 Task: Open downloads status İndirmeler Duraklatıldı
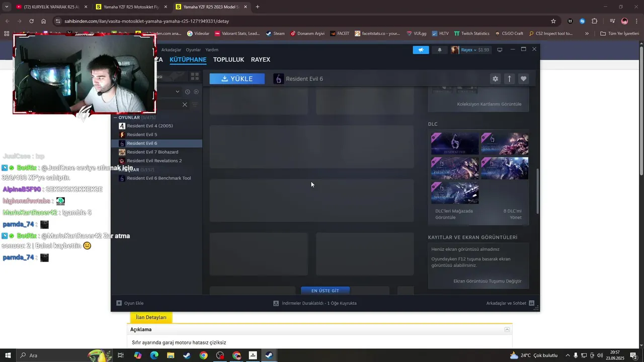click(x=315, y=303)
